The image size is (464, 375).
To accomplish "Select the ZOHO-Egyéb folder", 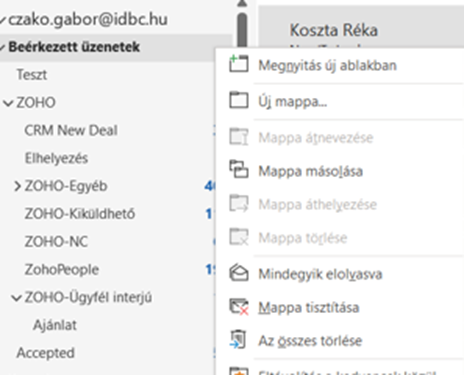I will pyautogui.click(x=66, y=186).
